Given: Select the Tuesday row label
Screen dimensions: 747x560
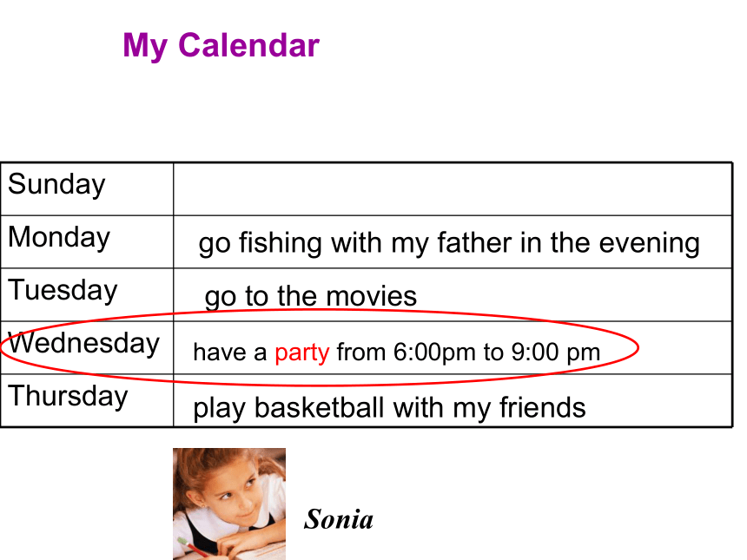Looking at the screenshot, I should tap(63, 290).
